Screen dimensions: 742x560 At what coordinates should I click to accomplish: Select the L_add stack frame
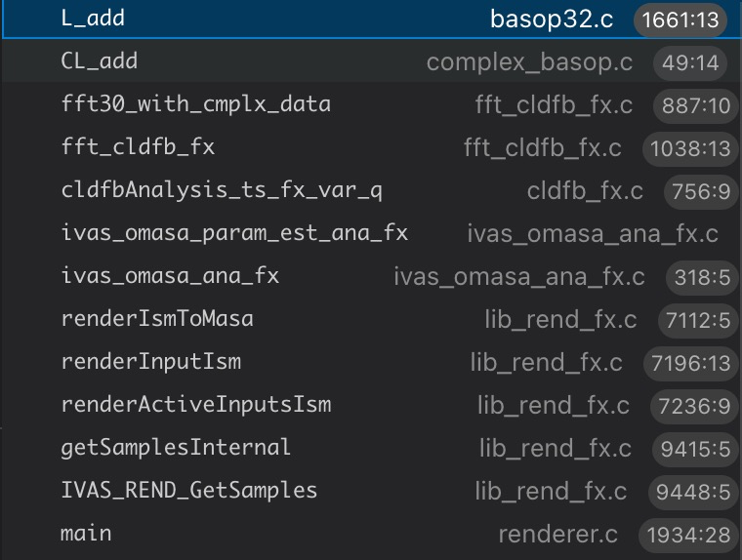click(93, 19)
